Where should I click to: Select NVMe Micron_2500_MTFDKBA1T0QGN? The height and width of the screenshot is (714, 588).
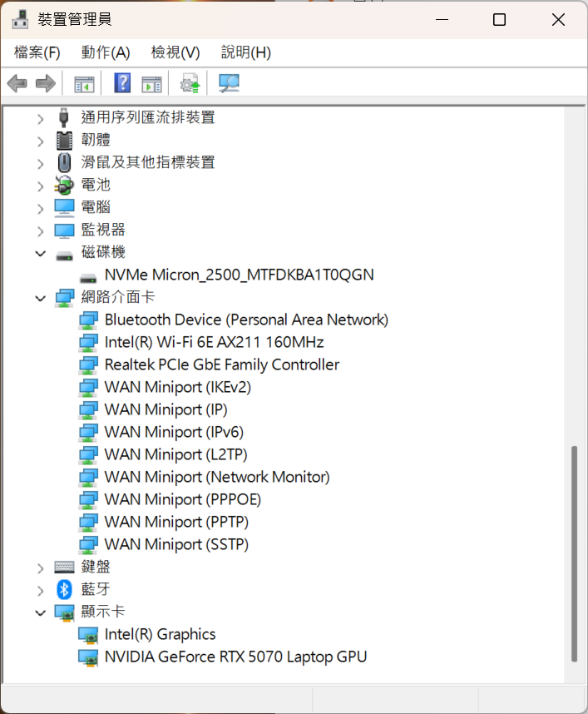240,275
